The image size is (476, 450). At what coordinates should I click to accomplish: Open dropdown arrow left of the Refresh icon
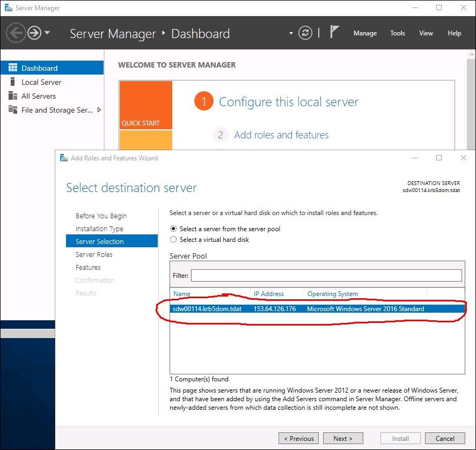click(x=291, y=33)
